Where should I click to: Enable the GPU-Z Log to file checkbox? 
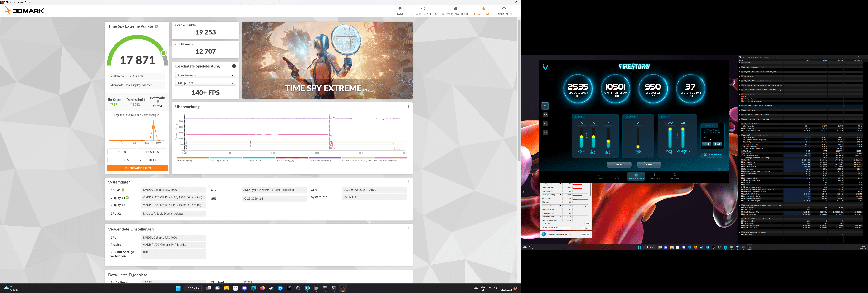542,224
